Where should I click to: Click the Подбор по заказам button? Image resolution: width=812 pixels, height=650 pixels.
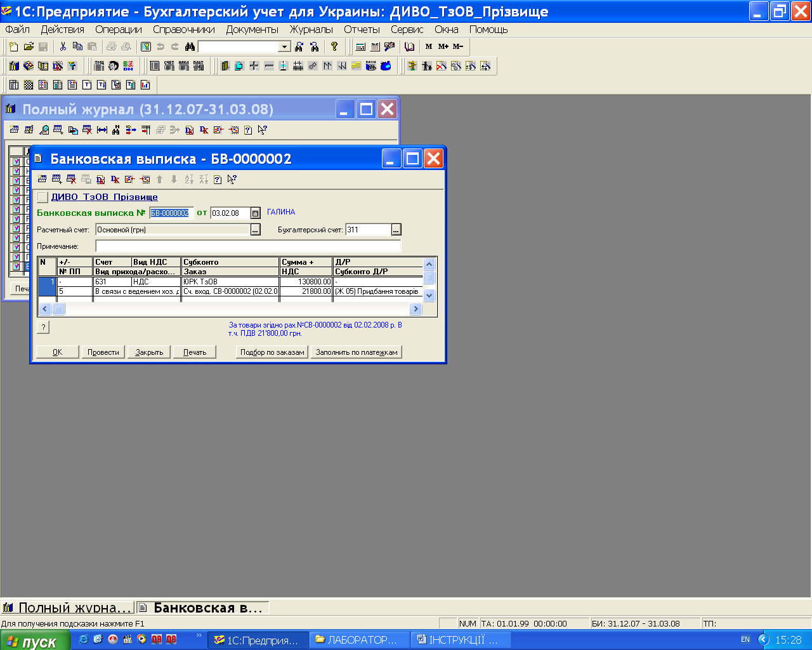(x=272, y=352)
